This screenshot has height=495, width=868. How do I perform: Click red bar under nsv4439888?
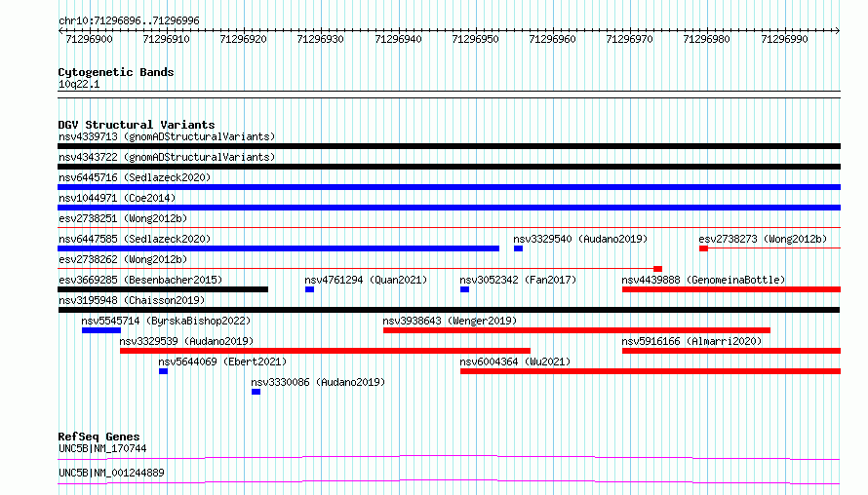[x=731, y=289]
